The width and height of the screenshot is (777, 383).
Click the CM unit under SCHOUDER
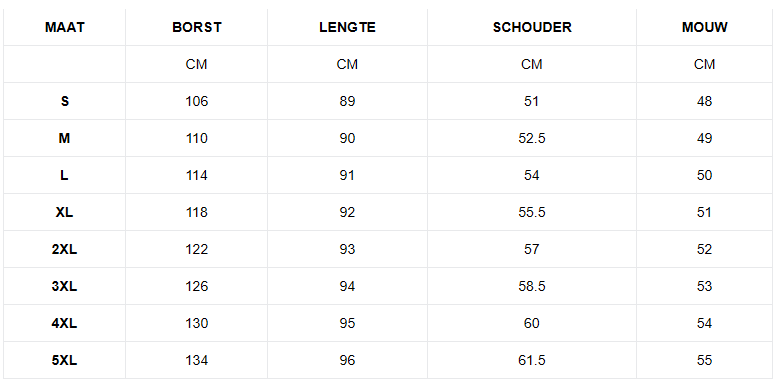(x=532, y=64)
